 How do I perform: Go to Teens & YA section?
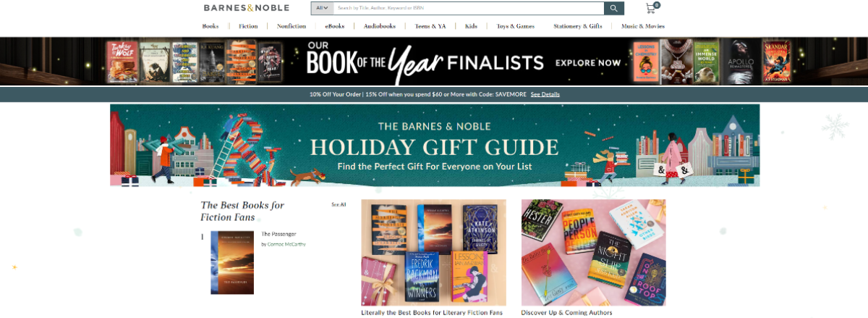pyautogui.click(x=430, y=26)
